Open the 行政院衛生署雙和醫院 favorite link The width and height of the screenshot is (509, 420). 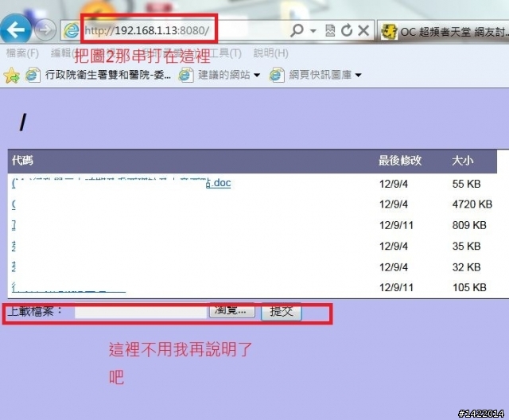click(107, 75)
